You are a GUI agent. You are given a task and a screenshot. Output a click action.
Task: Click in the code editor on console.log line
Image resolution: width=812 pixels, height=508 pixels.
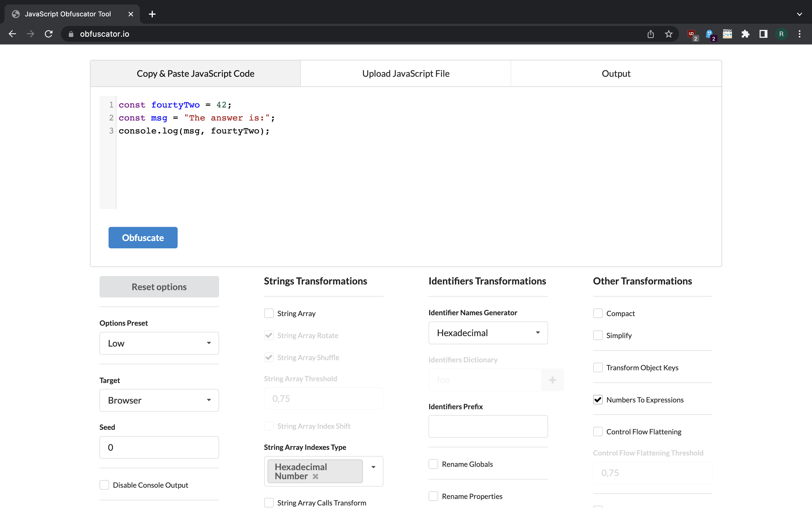(x=194, y=131)
